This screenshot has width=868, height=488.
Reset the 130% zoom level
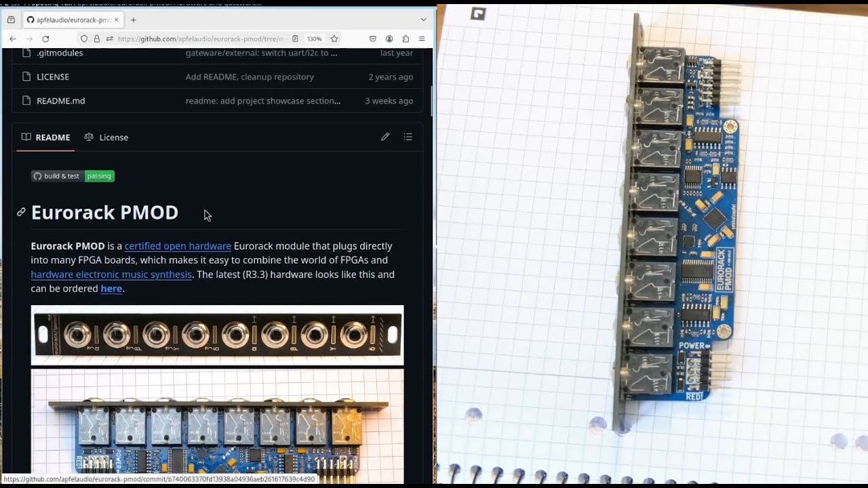(x=314, y=39)
